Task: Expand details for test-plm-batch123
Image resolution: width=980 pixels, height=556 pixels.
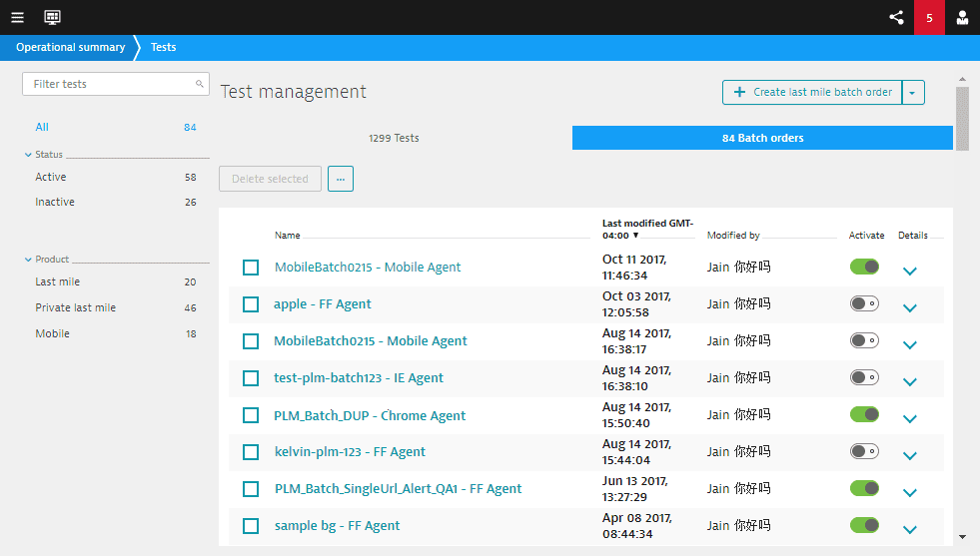Action: 910,381
